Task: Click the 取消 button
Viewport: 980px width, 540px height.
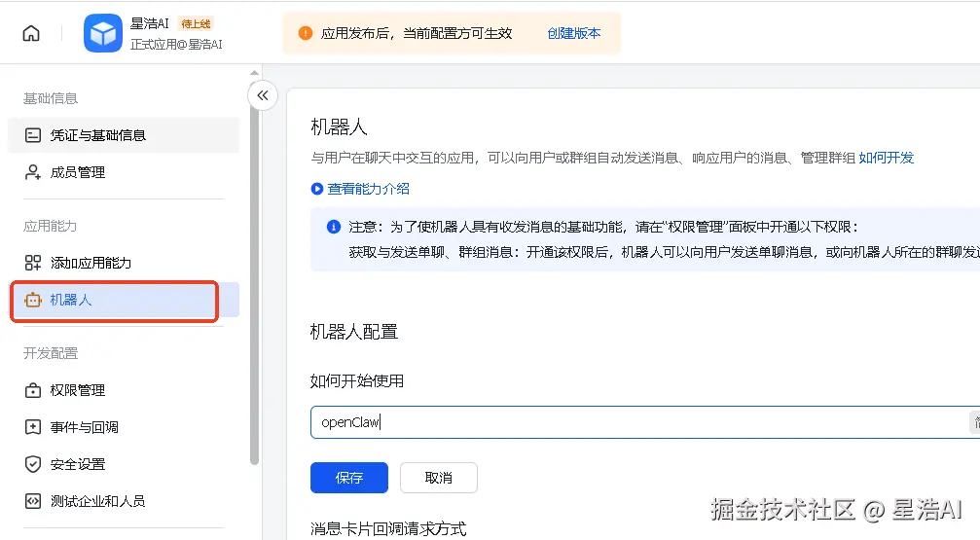Action: 438,478
